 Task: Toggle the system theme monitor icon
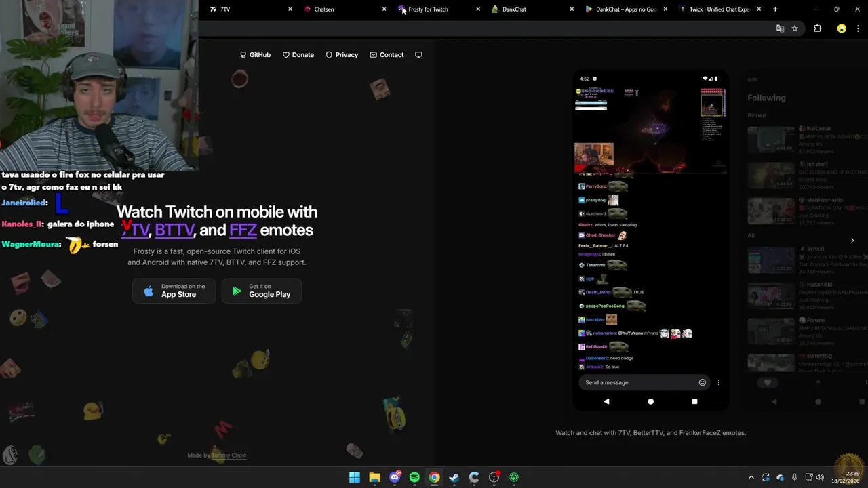pyautogui.click(x=418, y=55)
